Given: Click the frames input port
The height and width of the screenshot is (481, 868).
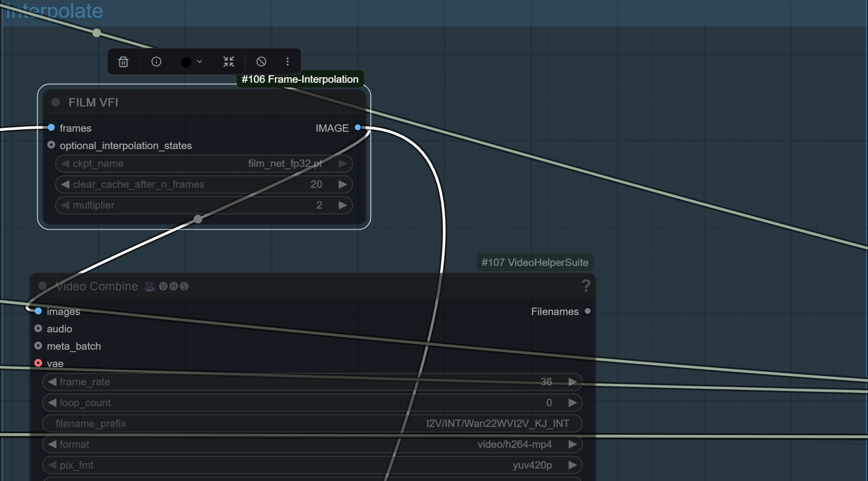Looking at the screenshot, I should click(x=51, y=128).
